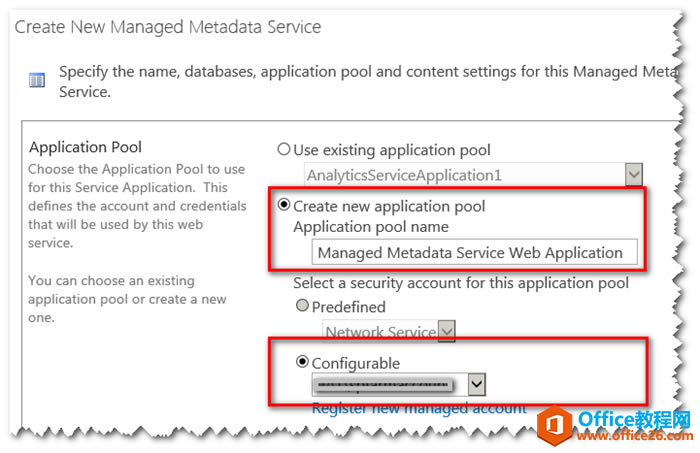Click the service settings icon beside the description
Image resolution: width=700 pixels, height=453 pixels.
tap(37, 79)
